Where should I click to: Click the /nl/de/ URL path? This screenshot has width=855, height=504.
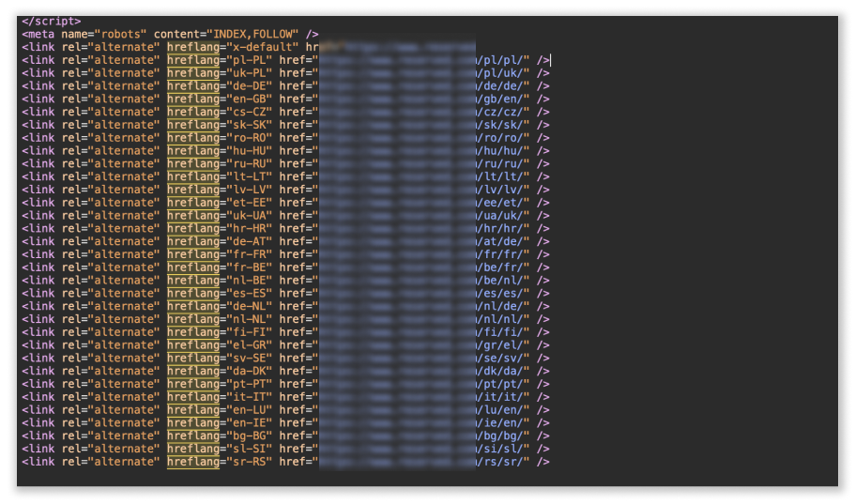click(500, 307)
